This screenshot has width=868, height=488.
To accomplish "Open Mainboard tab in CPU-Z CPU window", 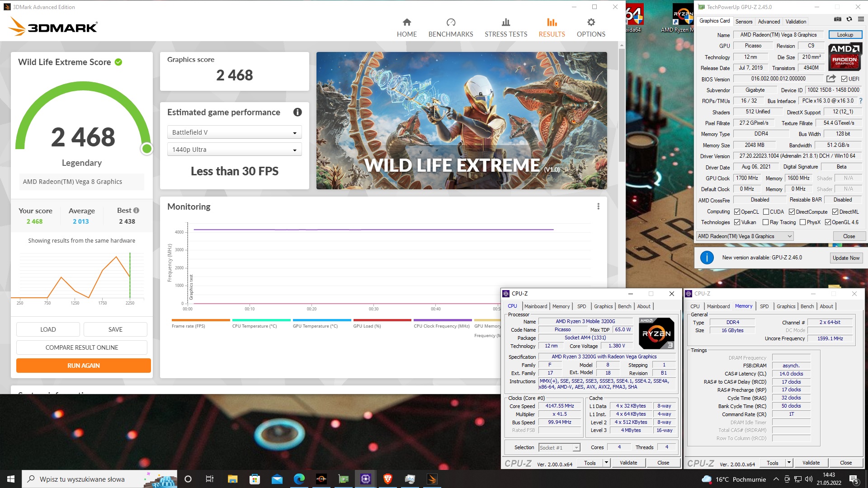I will coord(536,306).
